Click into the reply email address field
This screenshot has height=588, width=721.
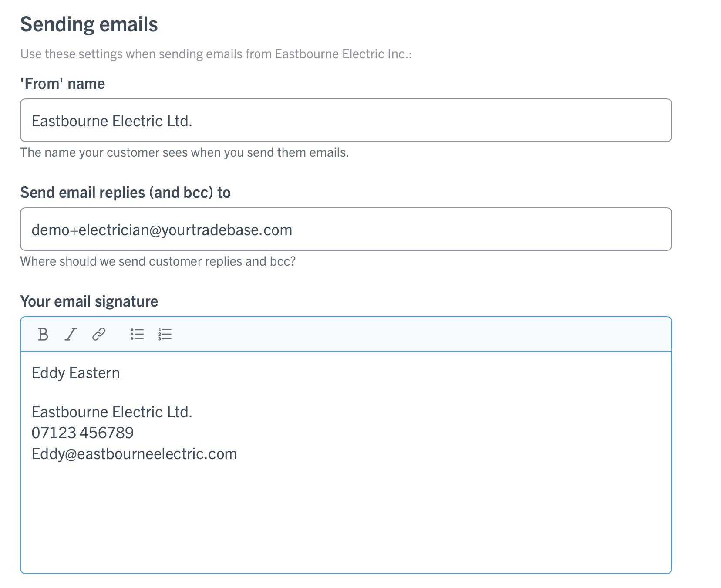(346, 229)
